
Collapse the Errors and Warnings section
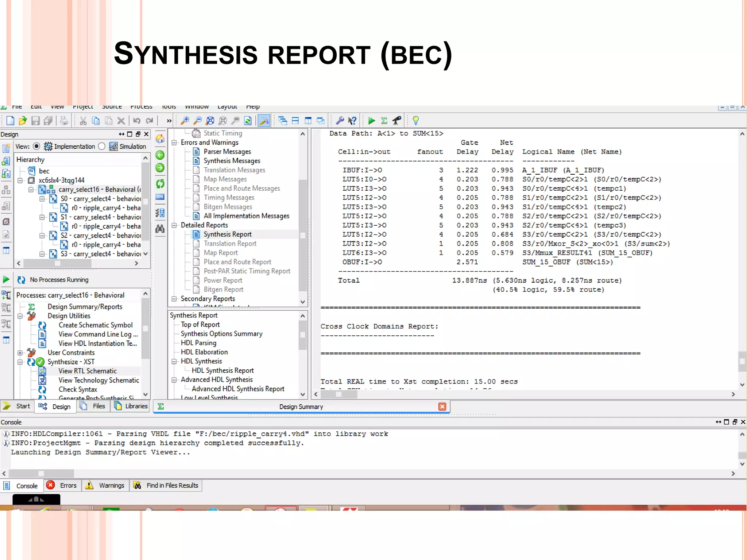pyautogui.click(x=174, y=143)
